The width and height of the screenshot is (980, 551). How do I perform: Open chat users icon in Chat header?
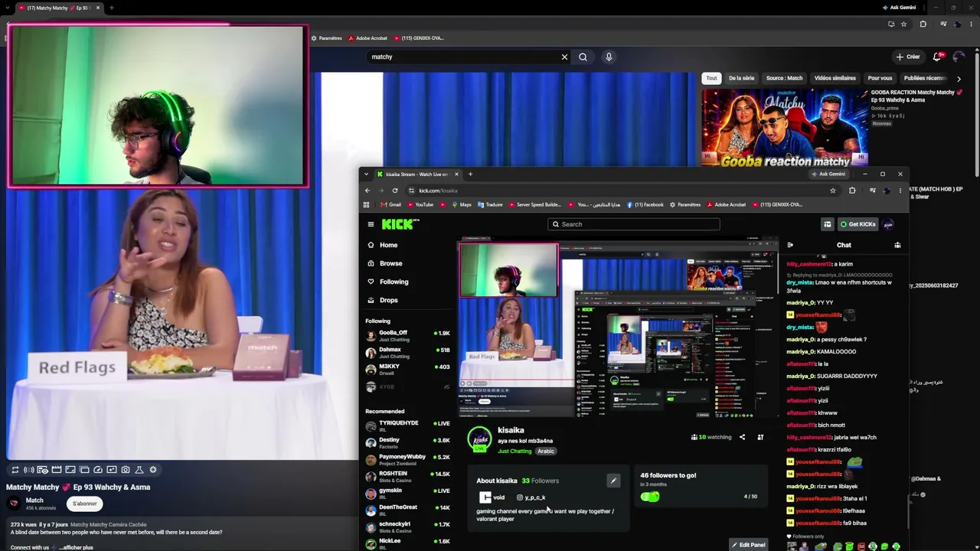(897, 245)
